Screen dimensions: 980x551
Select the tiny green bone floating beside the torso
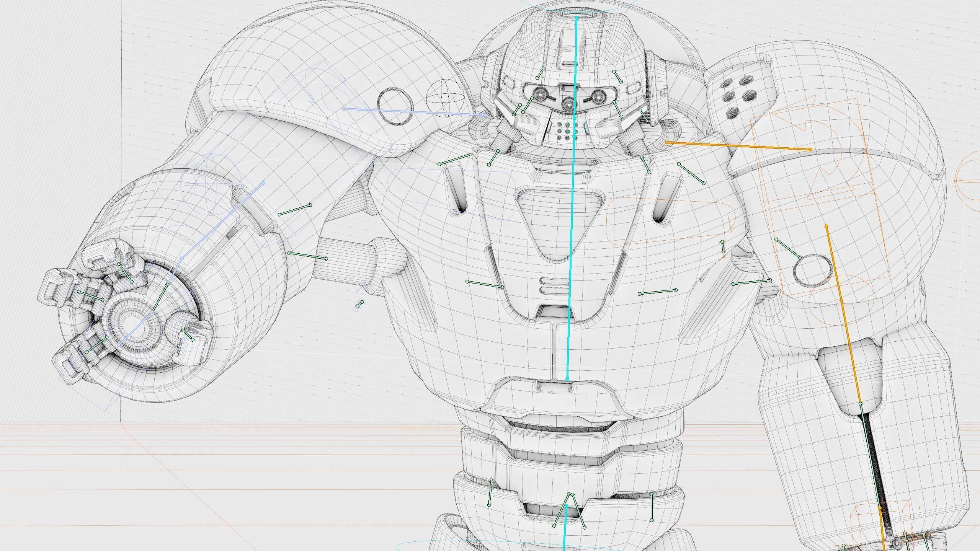click(359, 305)
